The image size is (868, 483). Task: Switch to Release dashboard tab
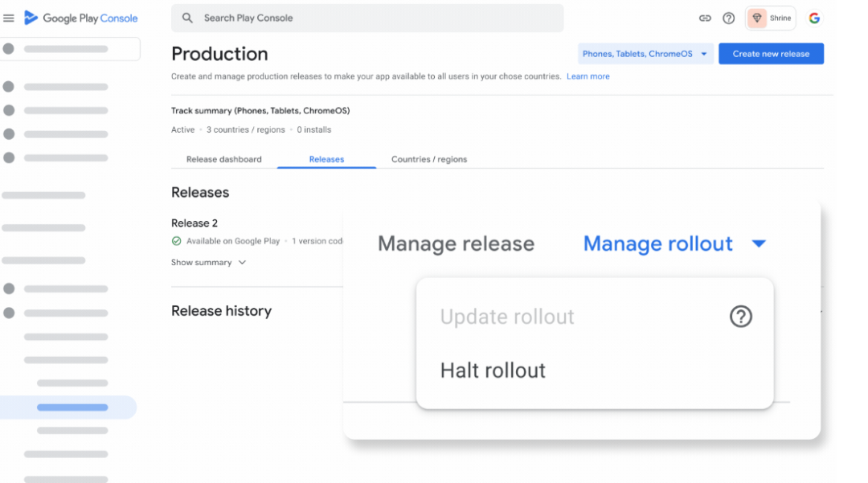(223, 159)
